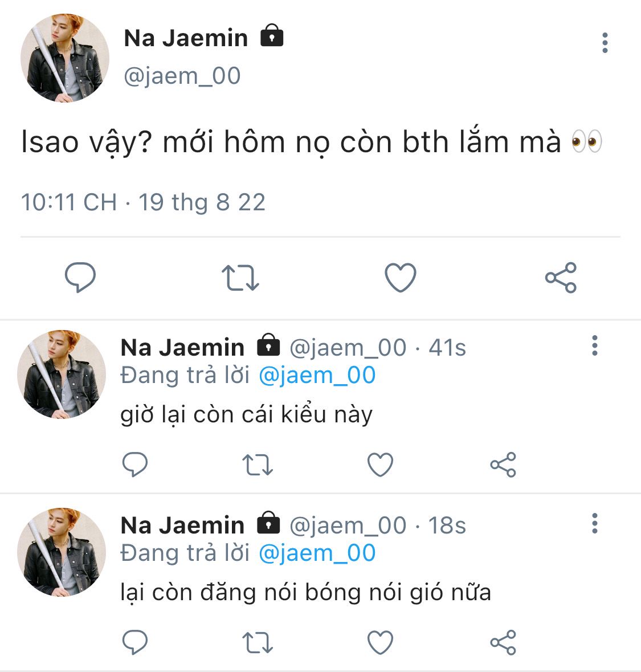This screenshot has height=672, width=641.
Task: Like the "nói bóng nói gió" reply
Action: tap(380, 643)
